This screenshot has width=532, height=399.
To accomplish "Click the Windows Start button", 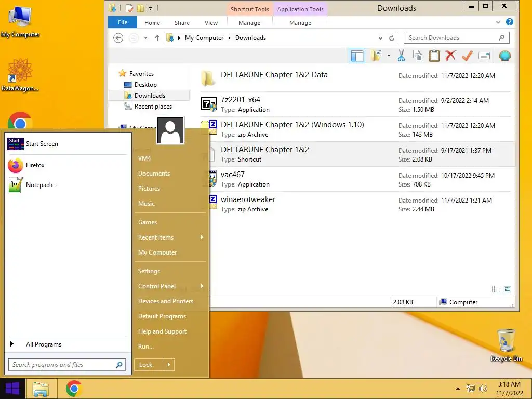I will tap(12, 389).
